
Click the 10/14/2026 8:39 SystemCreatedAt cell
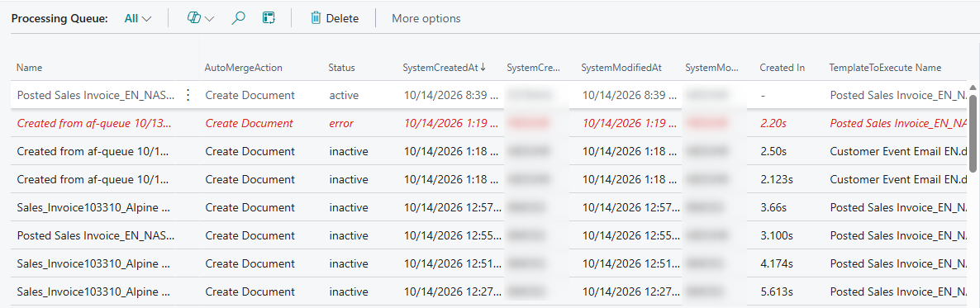coord(451,96)
